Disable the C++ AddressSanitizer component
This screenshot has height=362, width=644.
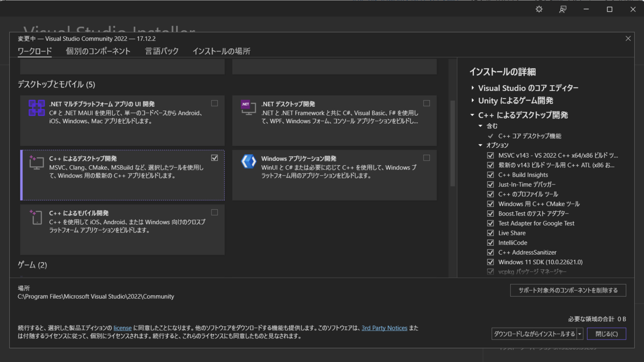[490, 252]
